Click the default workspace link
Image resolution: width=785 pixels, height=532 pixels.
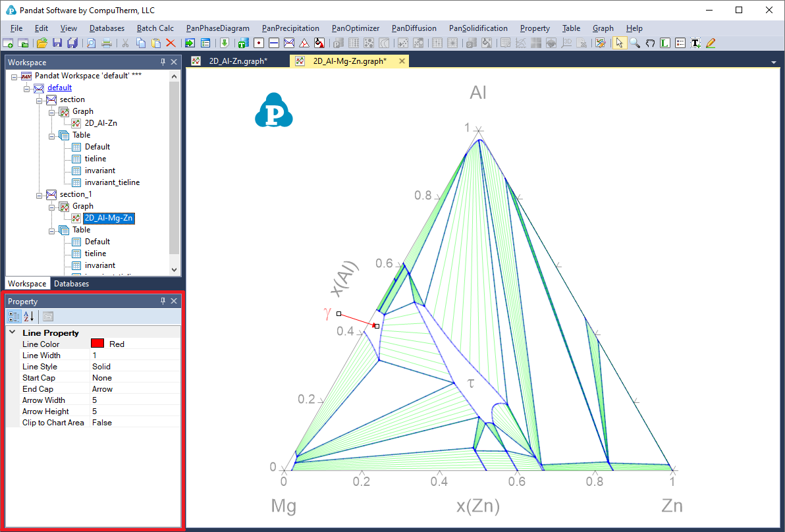(x=59, y=88)
